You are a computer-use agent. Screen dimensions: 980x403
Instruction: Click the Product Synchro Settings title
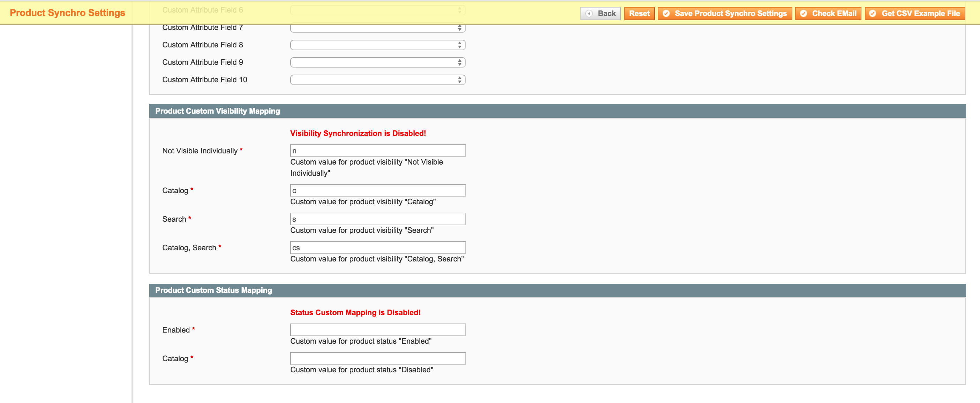click(x=67, y=13)
